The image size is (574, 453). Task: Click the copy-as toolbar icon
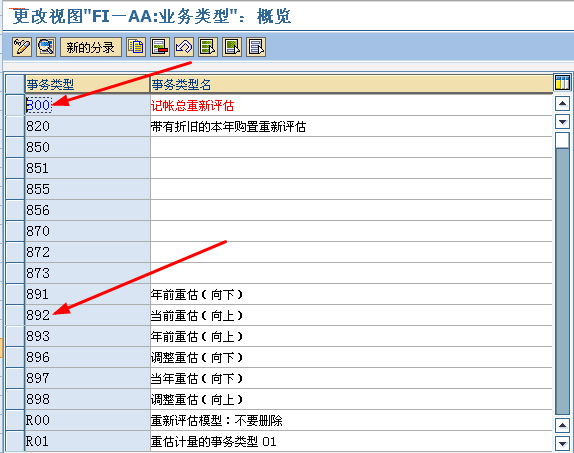point(136,47)
